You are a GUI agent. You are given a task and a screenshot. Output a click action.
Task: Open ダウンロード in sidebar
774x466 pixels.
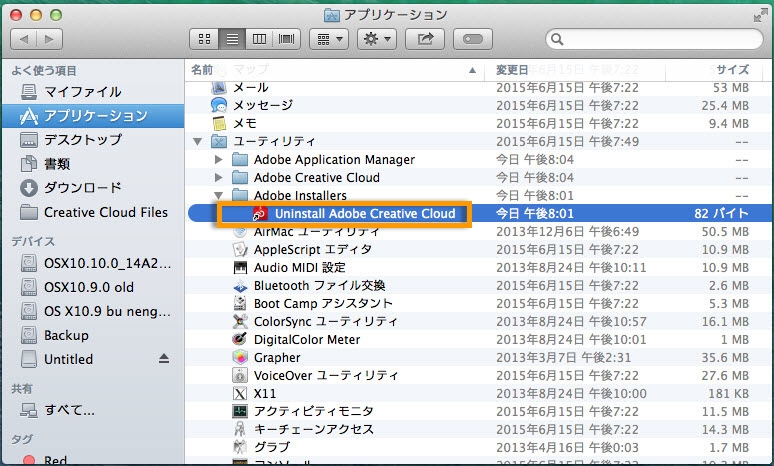coord(93,188)
